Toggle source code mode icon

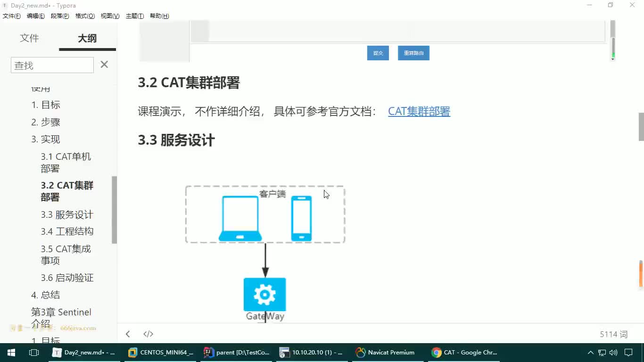point(148,334)
